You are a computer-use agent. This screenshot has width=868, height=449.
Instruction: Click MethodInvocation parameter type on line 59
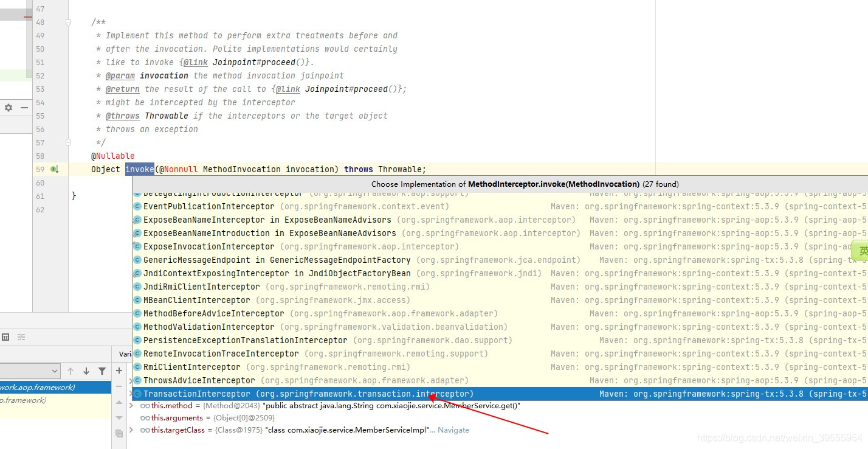pyautogui.click(x=242, y=169)
